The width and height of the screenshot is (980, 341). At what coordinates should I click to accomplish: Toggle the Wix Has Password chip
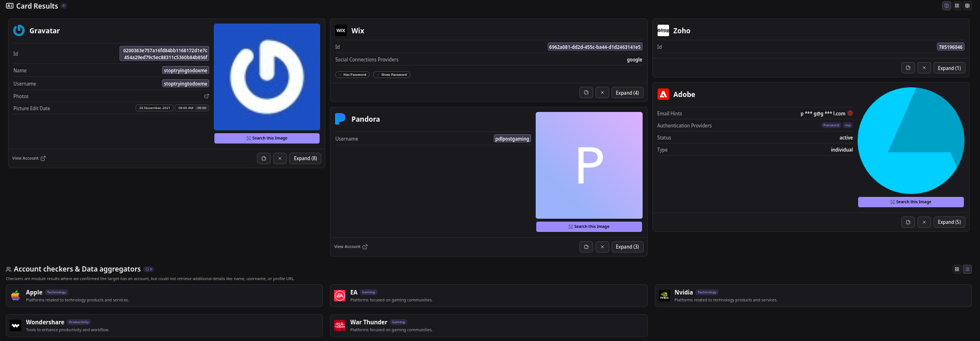tap(352, 75)
